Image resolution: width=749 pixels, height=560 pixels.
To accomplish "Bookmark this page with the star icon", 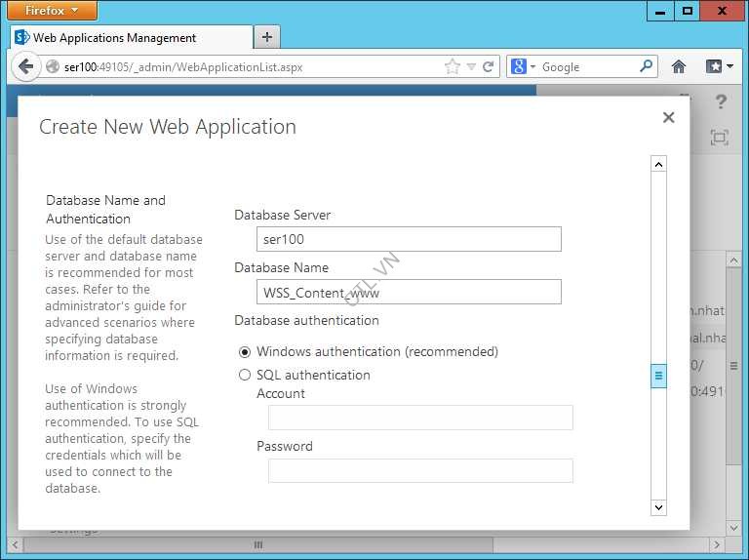I will coord(452,66).
